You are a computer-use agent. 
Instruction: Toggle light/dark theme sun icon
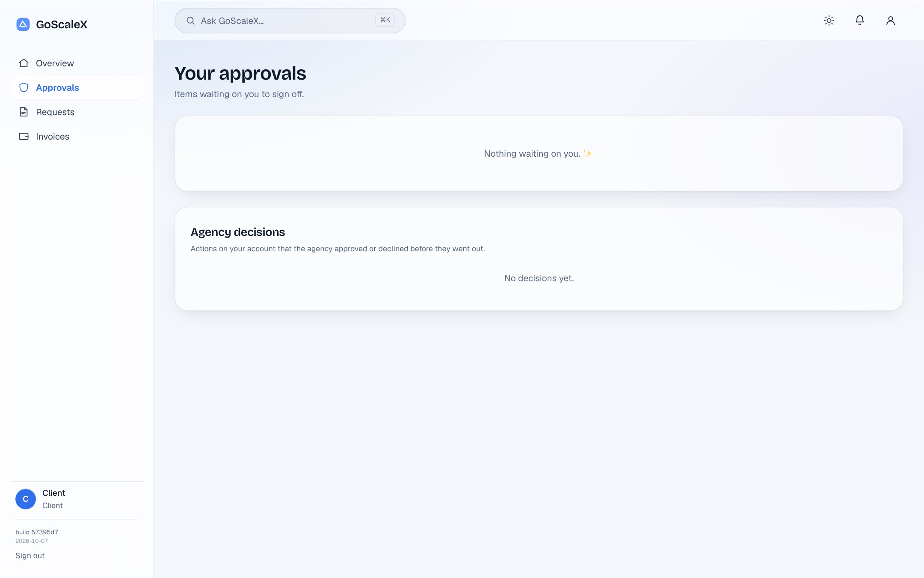point(829,21)
